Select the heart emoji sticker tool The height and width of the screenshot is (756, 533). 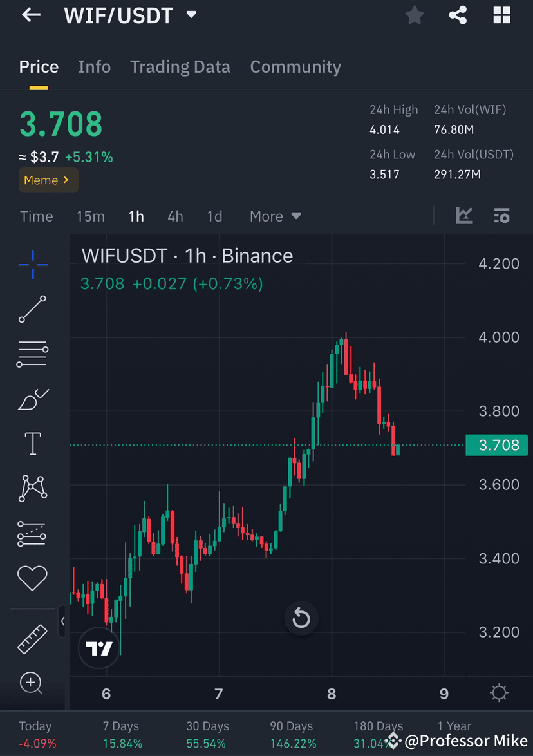(32, 578)
